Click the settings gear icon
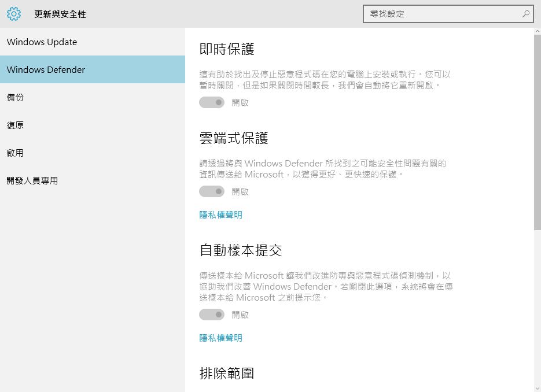 [x=14, y=14]
